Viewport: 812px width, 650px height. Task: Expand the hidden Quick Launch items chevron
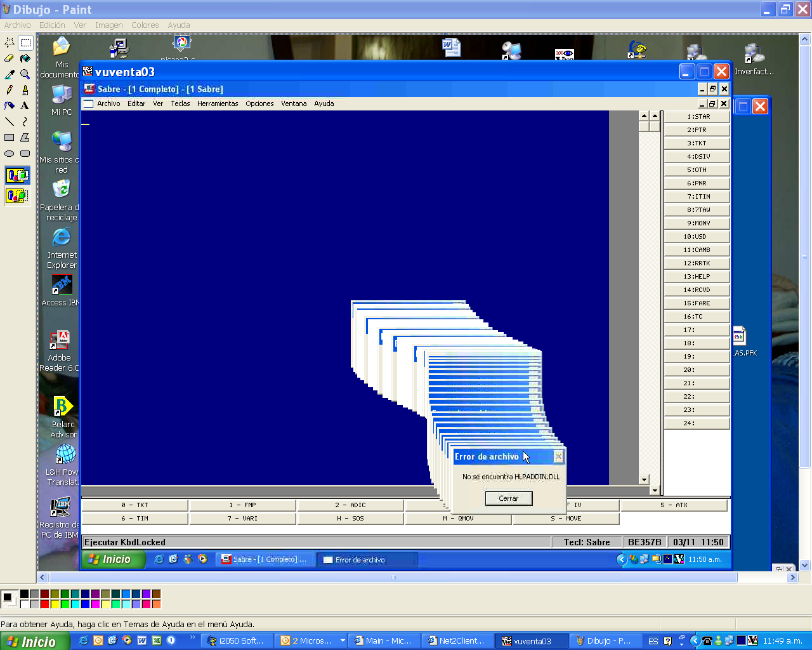[192, 638]
